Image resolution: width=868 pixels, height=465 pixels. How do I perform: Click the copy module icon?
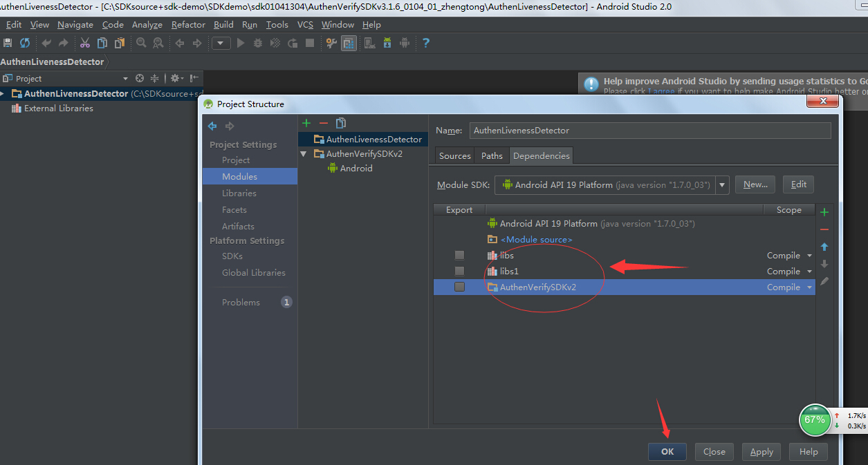(x=341, y=123)
